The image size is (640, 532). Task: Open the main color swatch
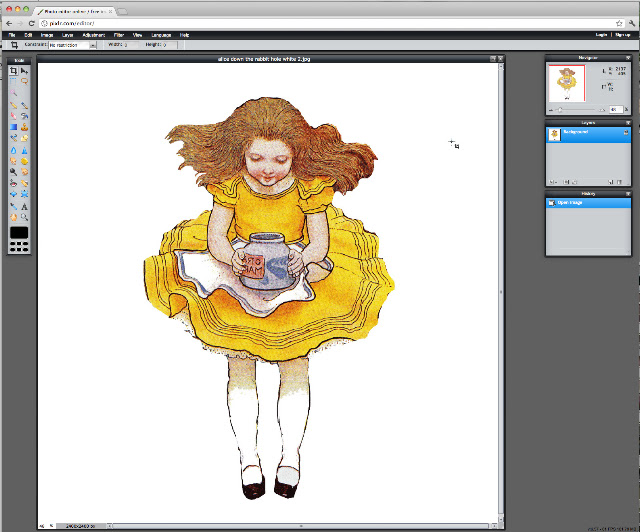pos(19,232)
